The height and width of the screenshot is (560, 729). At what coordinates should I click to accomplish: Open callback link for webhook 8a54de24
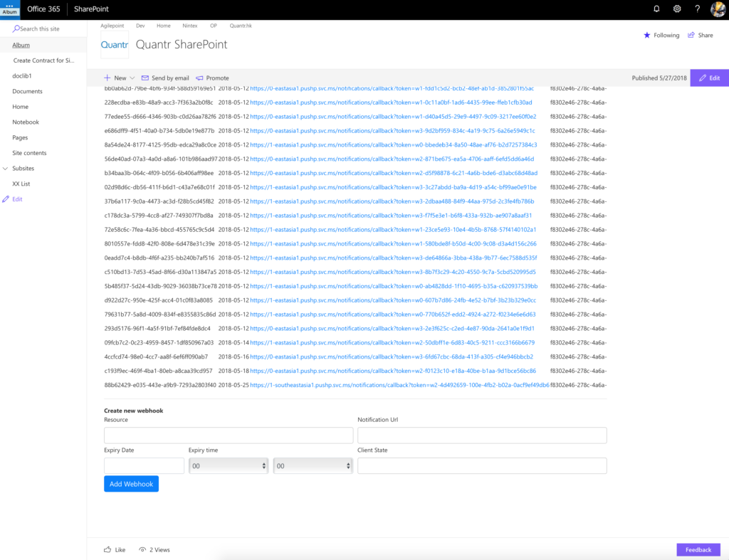point(394,145)
